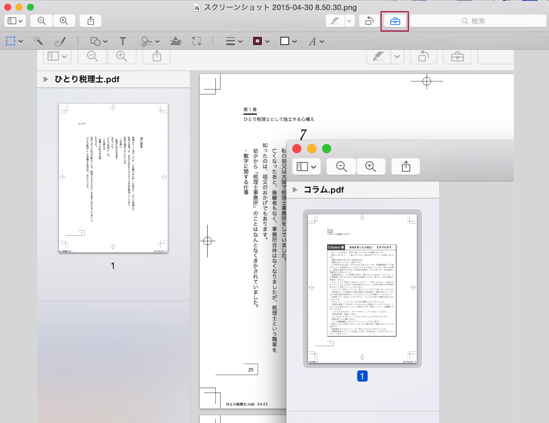Rotate the image with the top toolbar rotate button
This screenshot has height=423, width=549.
(x=369, y=21)
